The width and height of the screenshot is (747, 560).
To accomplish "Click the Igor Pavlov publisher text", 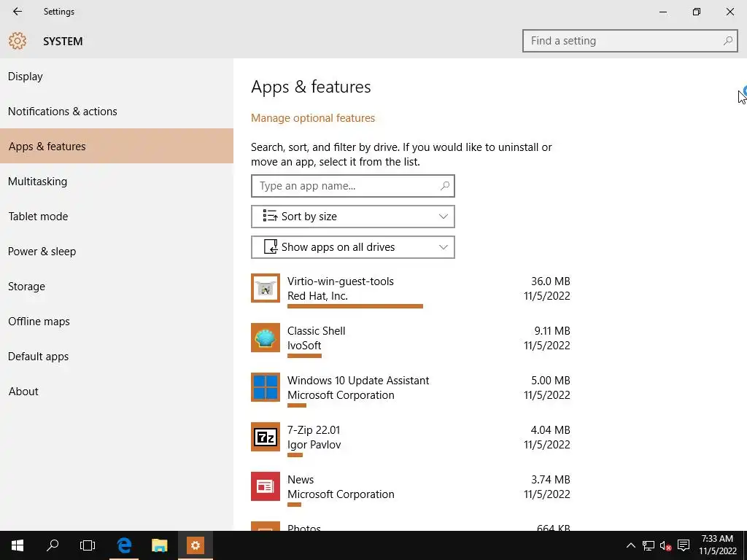I will click(x=314, y=445).
